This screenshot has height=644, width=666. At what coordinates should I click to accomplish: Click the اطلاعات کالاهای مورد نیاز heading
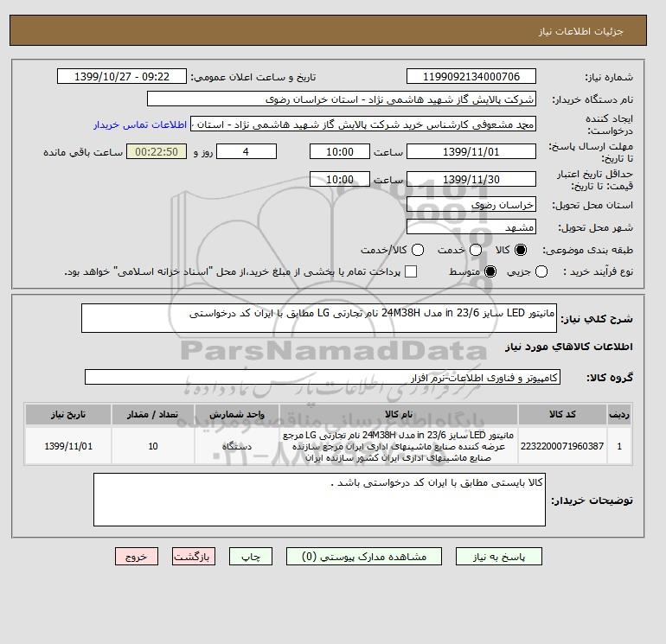click(x=569, y=347)
